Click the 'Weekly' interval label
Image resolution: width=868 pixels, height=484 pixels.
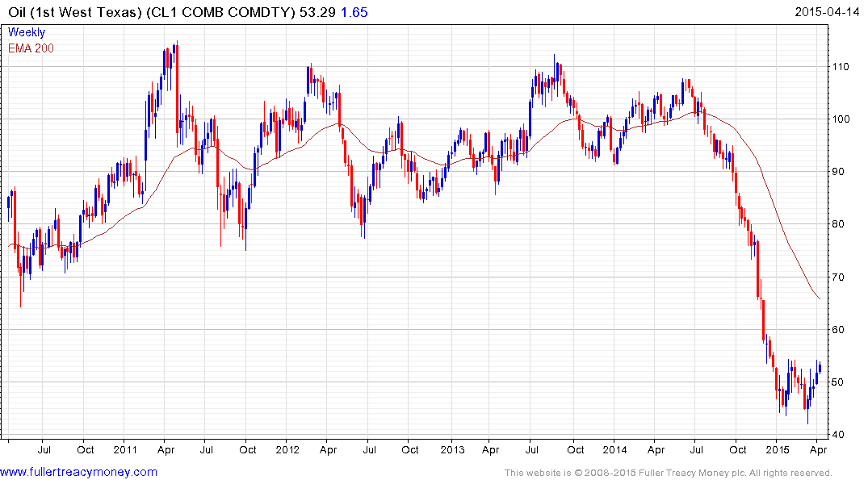pos(27,32)
